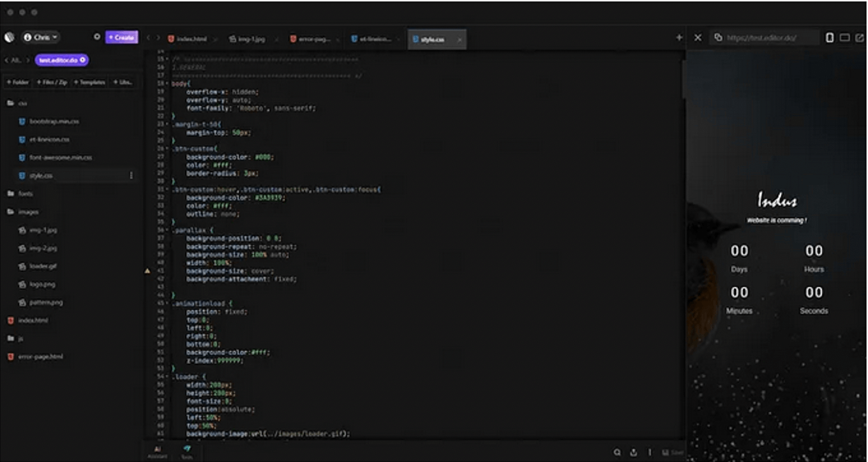Click the Indus title in preview
The width and height of the screenshot is (868, 462).
[777, 200]
